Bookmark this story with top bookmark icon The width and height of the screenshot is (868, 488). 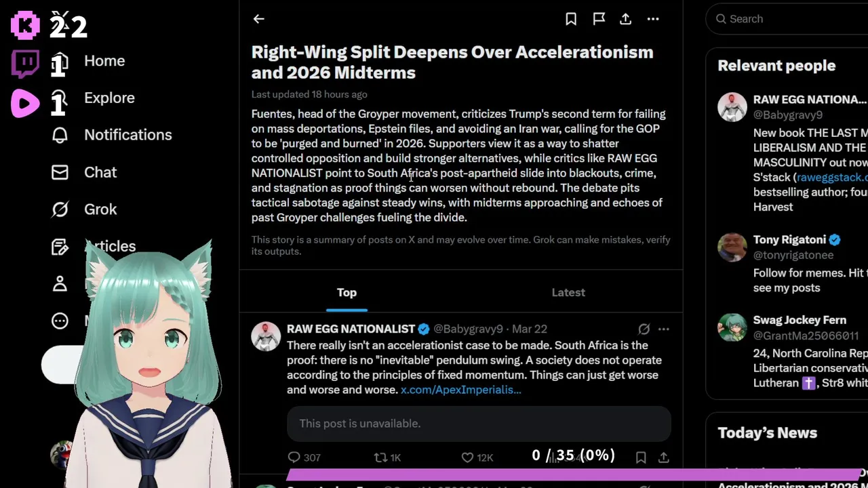pyautogui.click(x=571, y=19)
